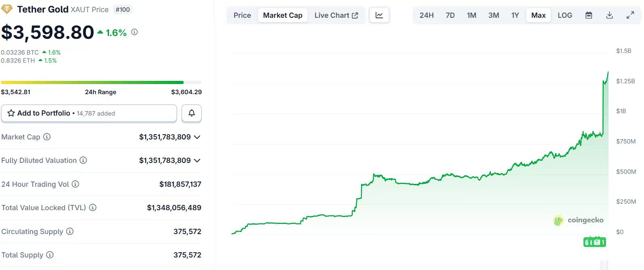Select the 24H time range
The image size is (644, 270).
click(x=426, y=15)
